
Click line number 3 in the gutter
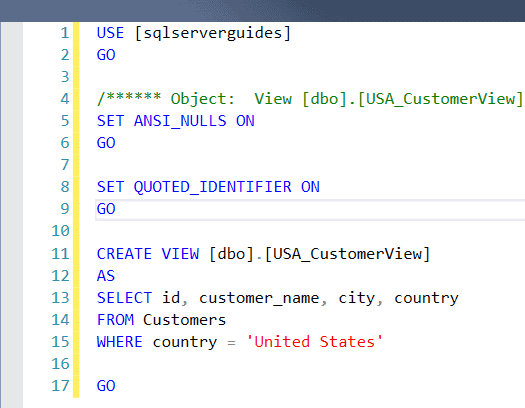(x=65, y=77)
